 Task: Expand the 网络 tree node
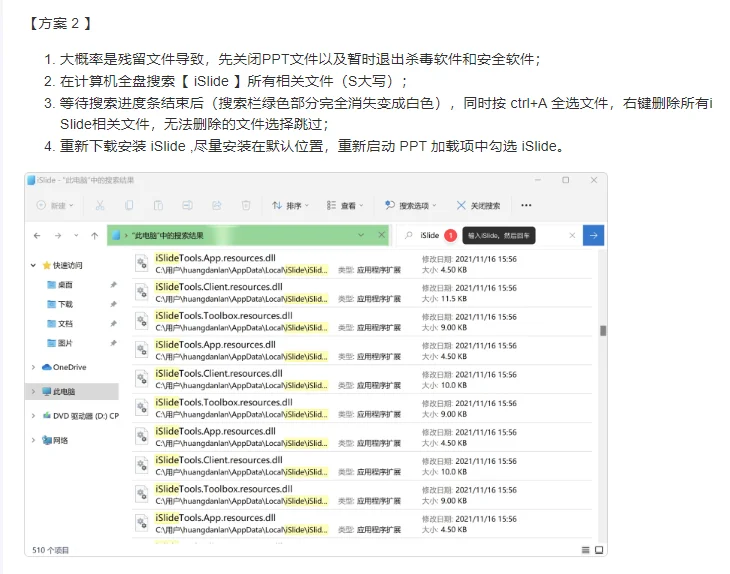point(34,440)
